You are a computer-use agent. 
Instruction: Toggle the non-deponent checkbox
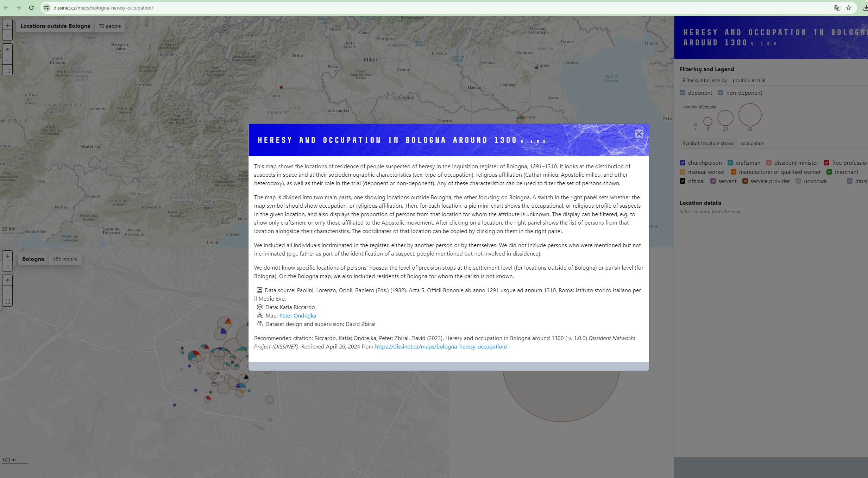point(721,93)
